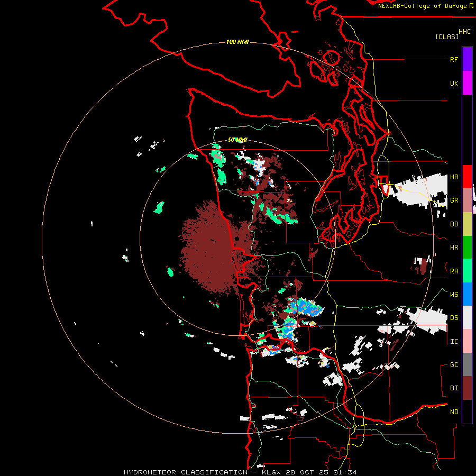Click the RF legend label
Image resolution: width=476 pixels, height=476 pixels.
pyautogui.click(x=454, y=59)
